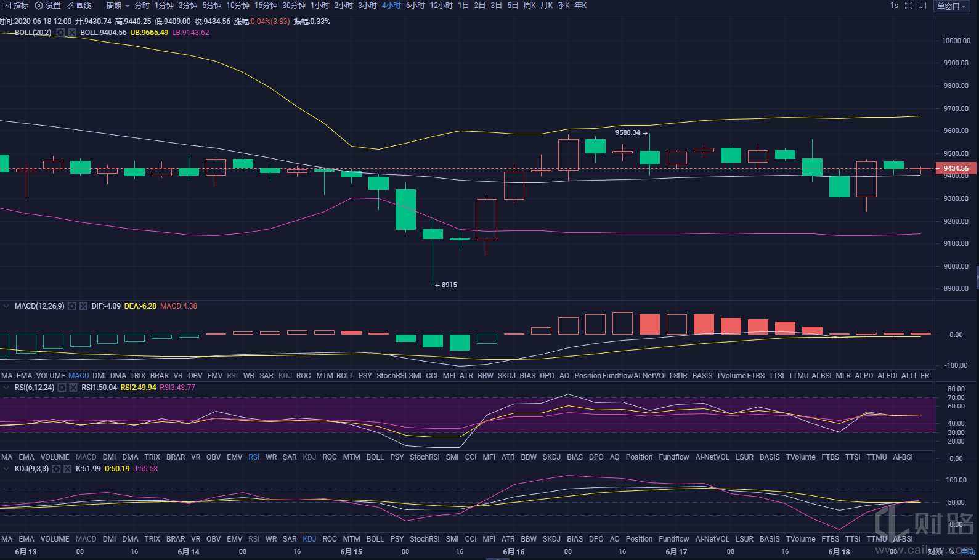The height and width of the screenshot is (560, 979).
Task: Close the KDJ(9,3,3) indicator panel
Action: click(67, 469)
